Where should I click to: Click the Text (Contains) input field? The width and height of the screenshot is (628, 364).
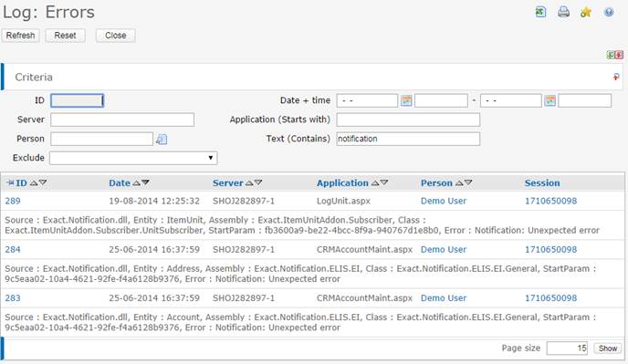(408, 139)
